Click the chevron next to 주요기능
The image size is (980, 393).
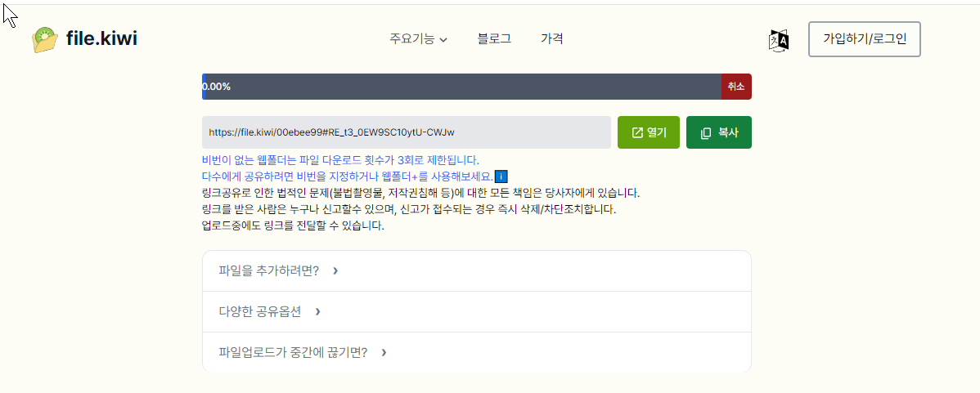coord(443,40)
